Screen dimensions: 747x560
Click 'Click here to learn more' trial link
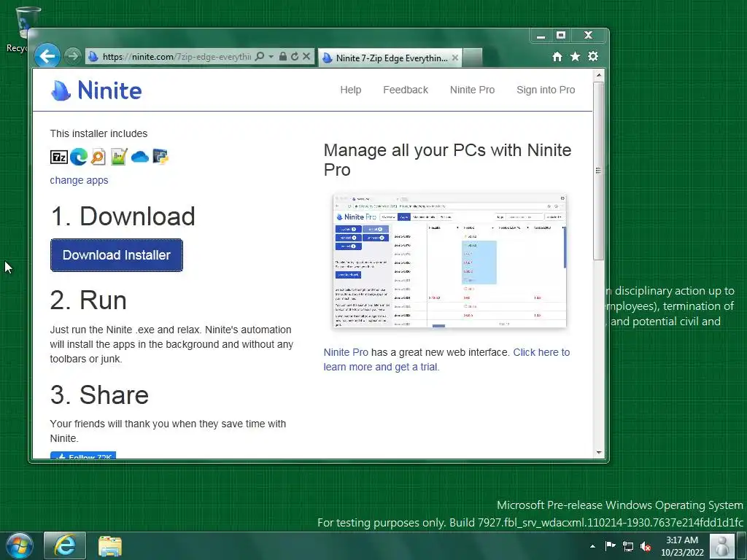(446, 359)
